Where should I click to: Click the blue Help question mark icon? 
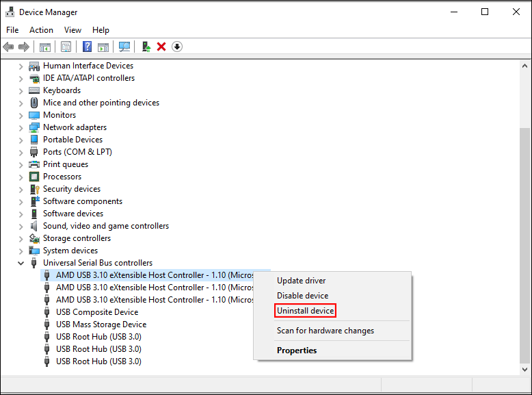88,47
